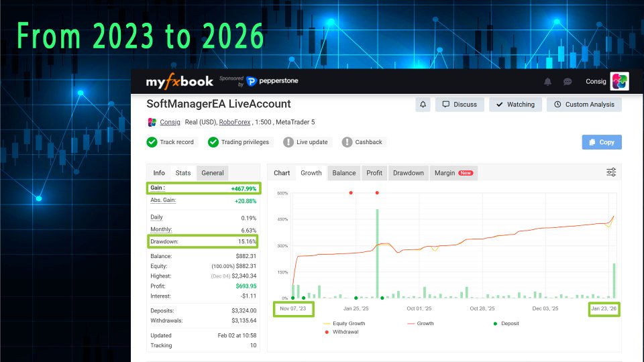Open the RoboForex broker link
644x362 pixels.
235,122
